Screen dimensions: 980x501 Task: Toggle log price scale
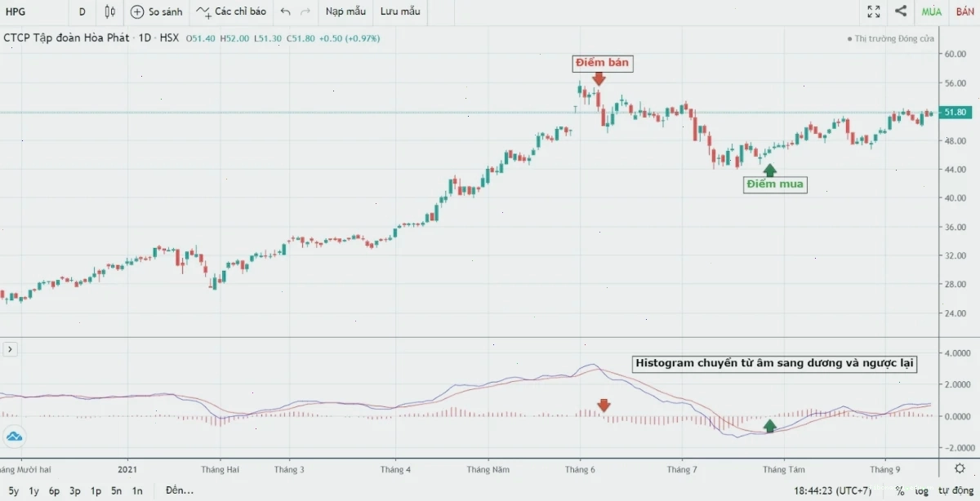point(921,490)
